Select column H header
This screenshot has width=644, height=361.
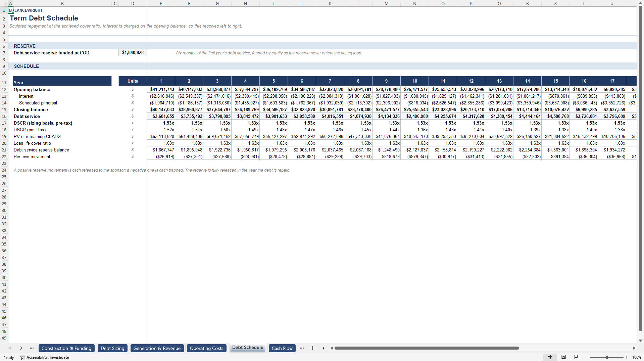point(245,3)
